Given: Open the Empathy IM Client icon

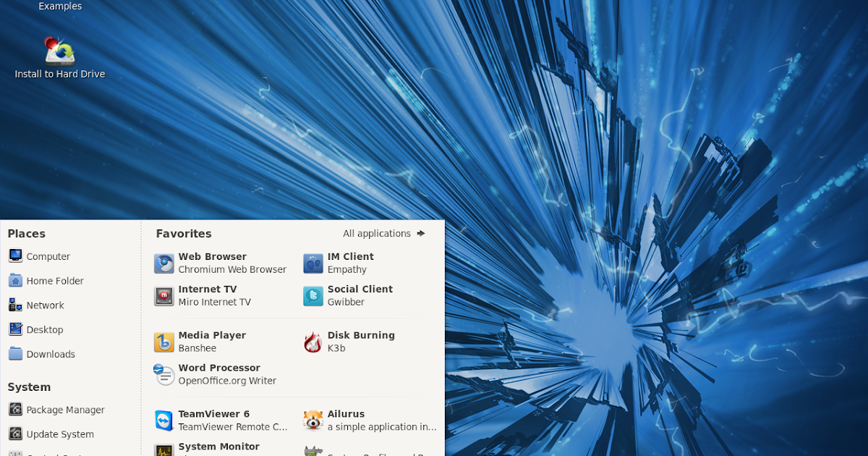Looking at the screenshot, I should pos(313,263).
